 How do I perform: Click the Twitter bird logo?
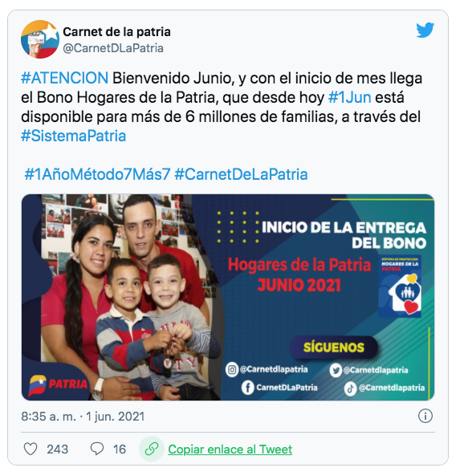(x=425, y=30)
